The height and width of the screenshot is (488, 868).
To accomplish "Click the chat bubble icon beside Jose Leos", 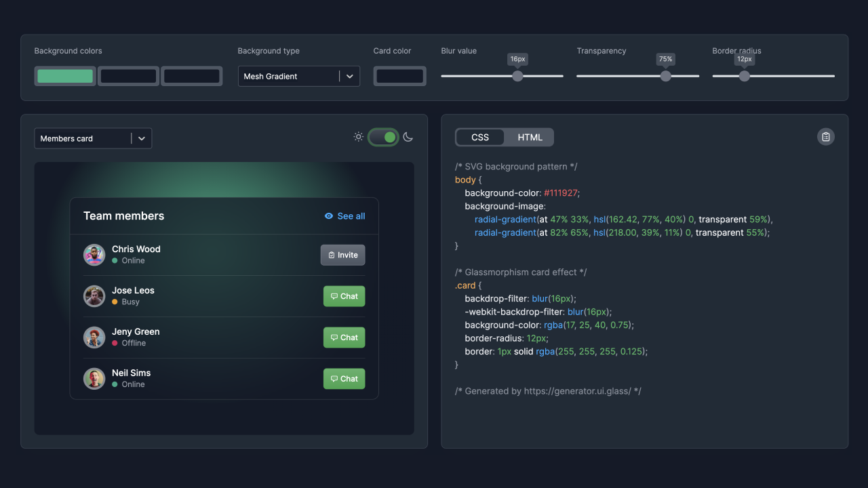I will tap(334, 296).
